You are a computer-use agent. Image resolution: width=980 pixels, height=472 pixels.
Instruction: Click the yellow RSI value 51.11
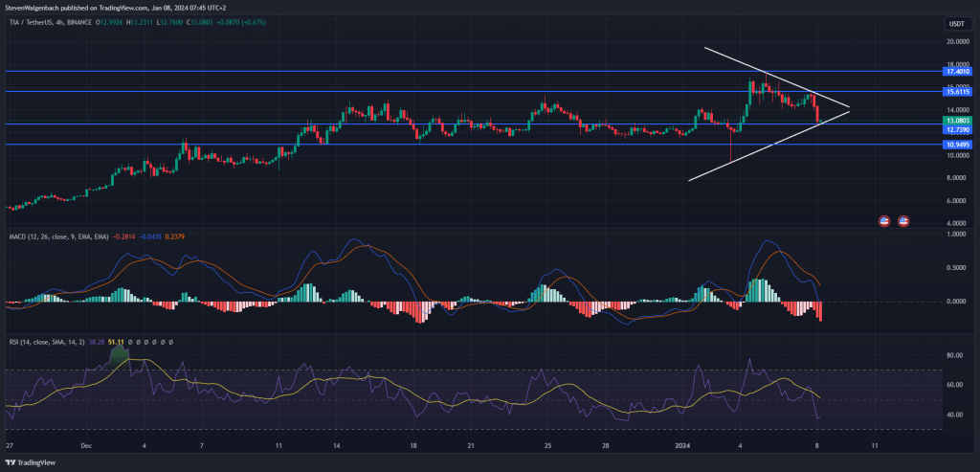115,341
